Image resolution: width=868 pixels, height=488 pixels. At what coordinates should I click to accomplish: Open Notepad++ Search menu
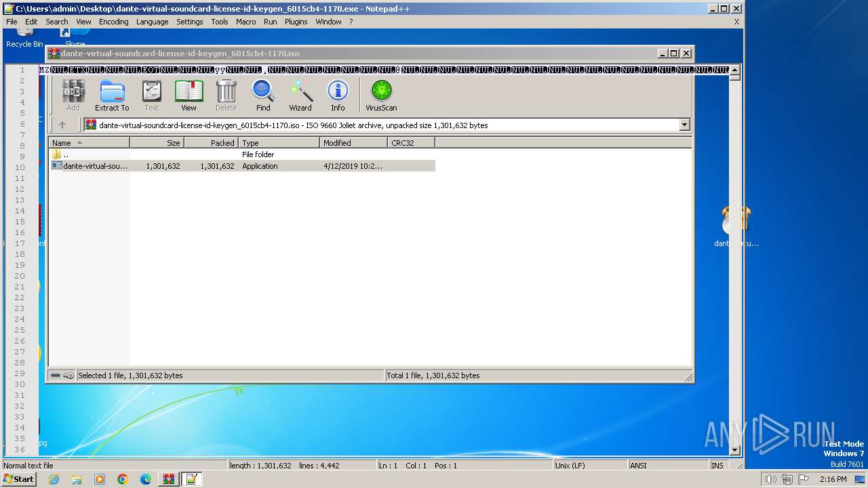pos(57,22)
